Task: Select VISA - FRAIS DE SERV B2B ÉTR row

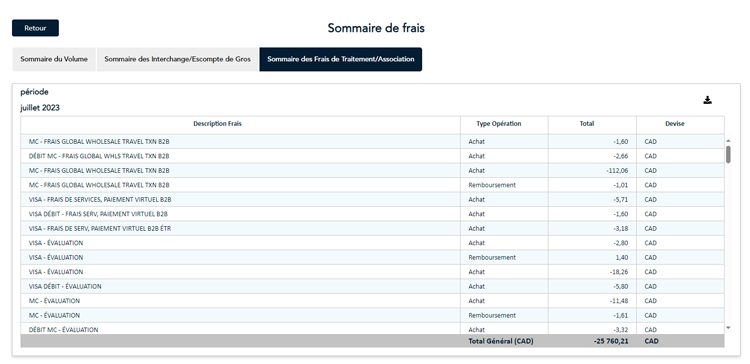Action: (372, 228)
